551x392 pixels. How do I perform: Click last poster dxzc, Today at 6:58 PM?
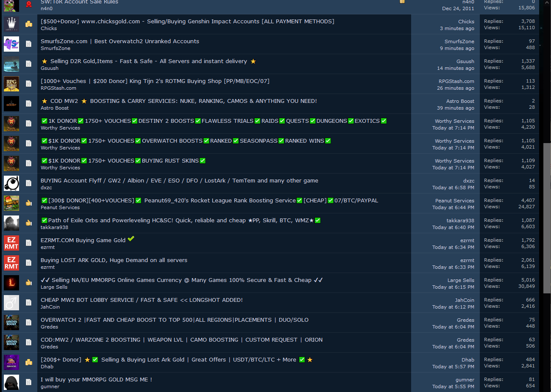[x=469, y=181]
